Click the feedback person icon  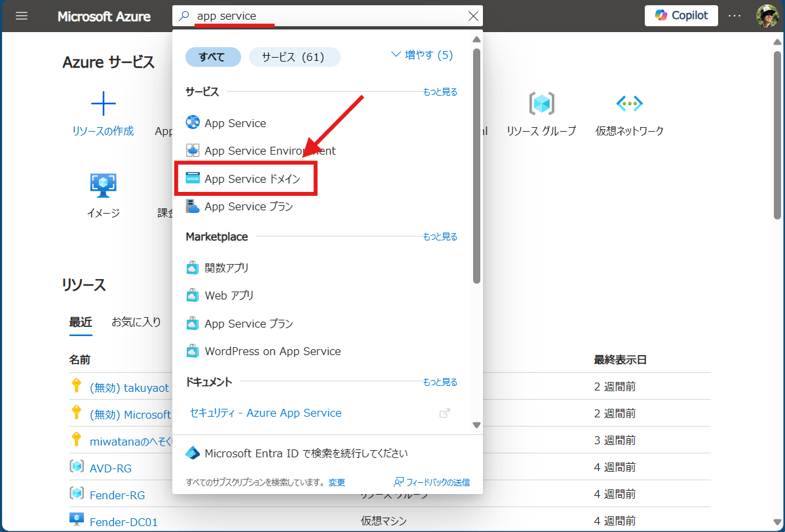point(398,482)
